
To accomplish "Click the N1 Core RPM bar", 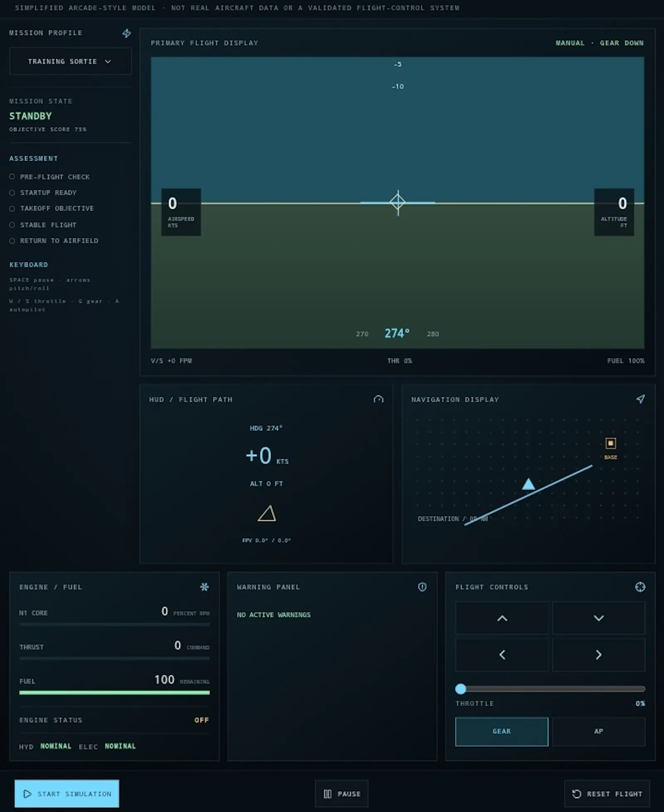I will (115, 624).
